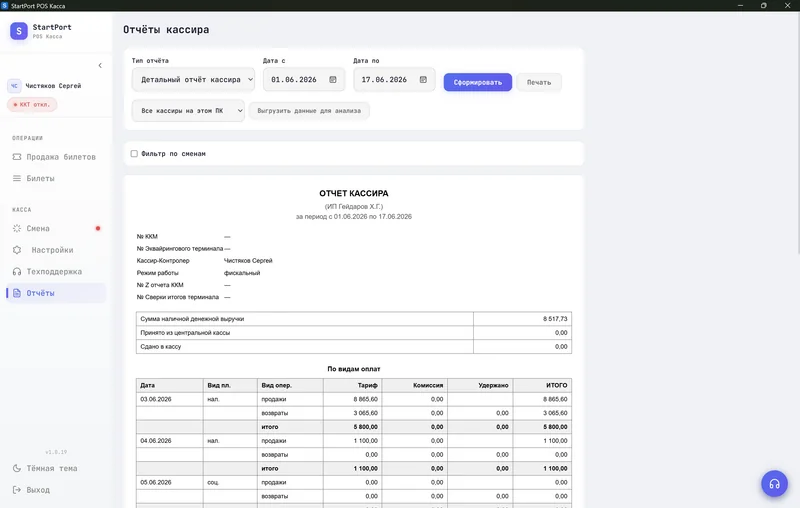Click the Выход logout link
Image resolution: width=800 pixels, height=508 pixels.
tap(38, 490)
